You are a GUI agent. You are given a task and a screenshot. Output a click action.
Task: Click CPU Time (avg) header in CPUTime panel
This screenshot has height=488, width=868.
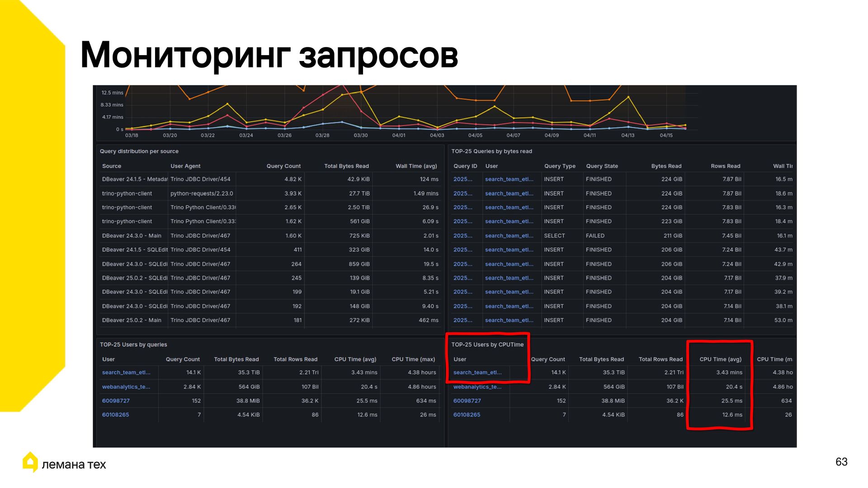point(720,359)
